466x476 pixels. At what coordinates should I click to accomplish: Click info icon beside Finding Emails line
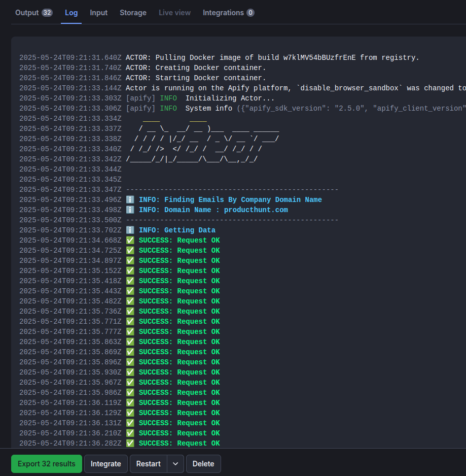130,199
